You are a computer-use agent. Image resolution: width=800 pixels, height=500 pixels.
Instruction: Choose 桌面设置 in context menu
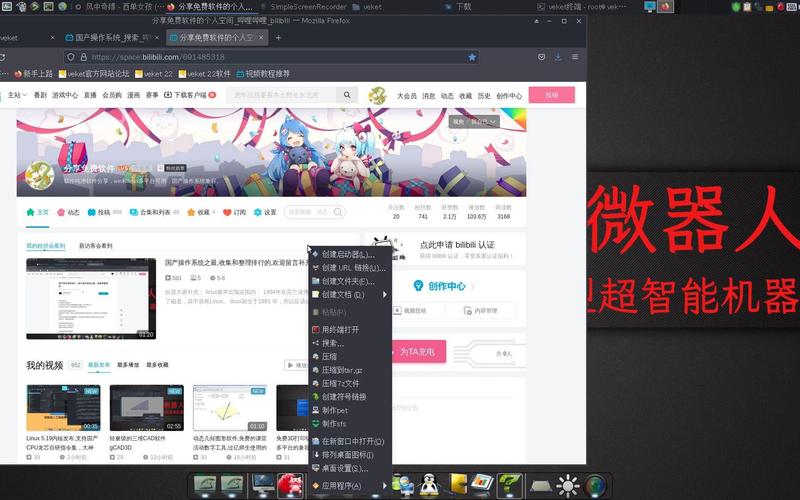coord(350,468)
